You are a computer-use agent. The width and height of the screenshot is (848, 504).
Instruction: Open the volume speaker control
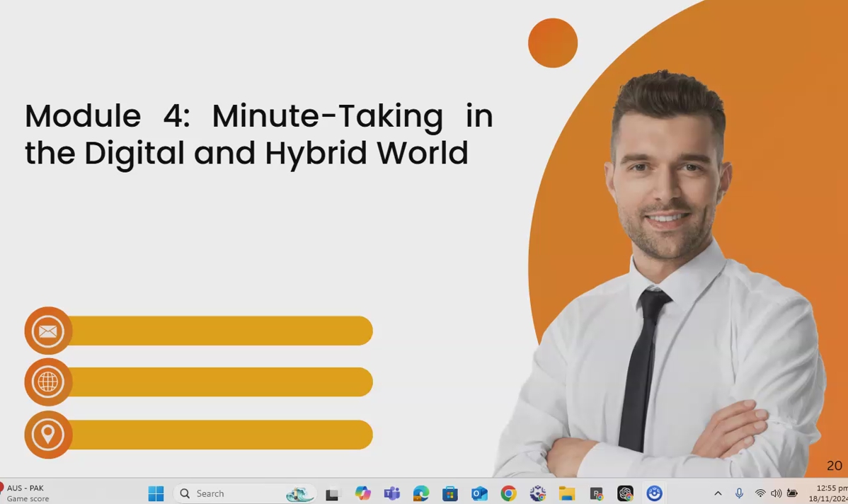[776, 493]
